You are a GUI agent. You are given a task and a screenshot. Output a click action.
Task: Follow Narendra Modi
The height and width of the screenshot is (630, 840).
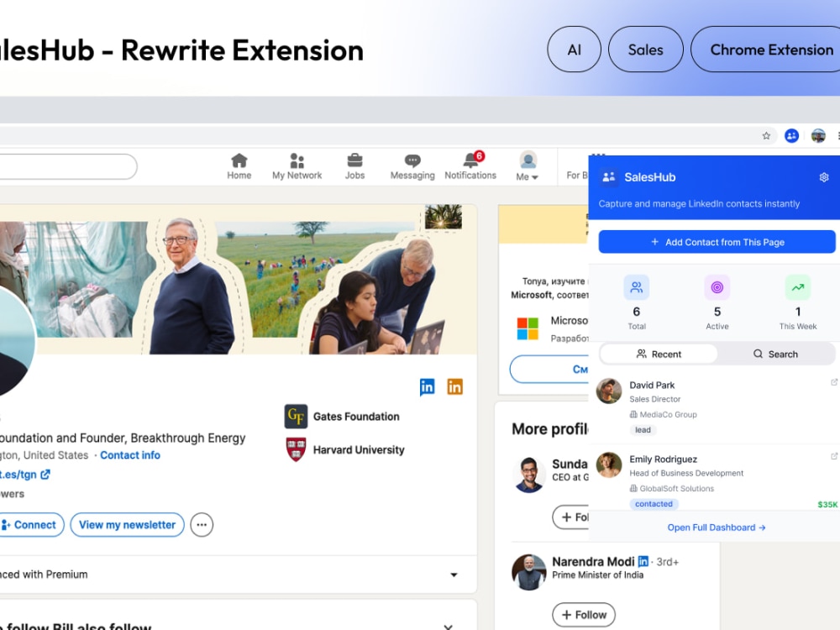coord(584,615)
